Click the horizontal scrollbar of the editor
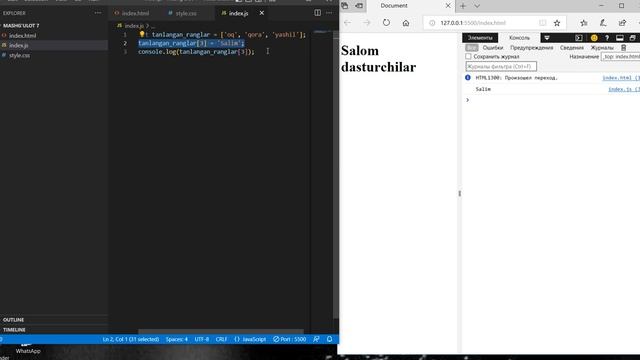This screenshot has width=640, height=360. [221, 331]
